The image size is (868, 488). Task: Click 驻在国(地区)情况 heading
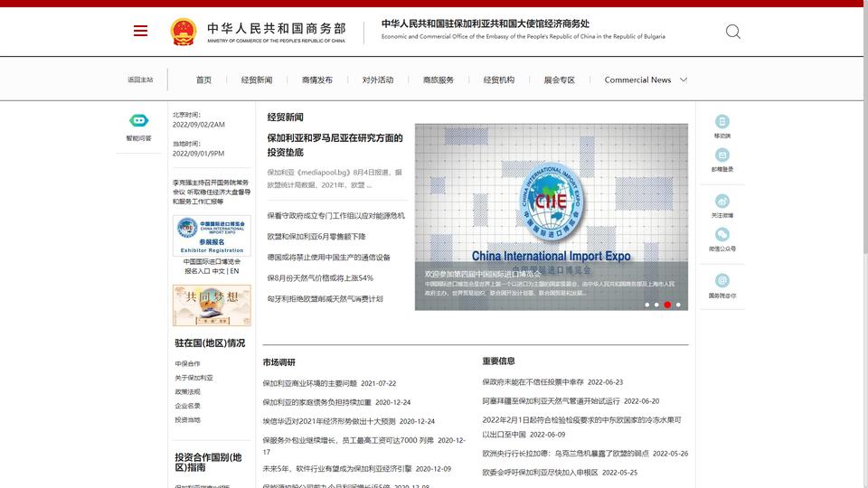(x=210, y=343)
